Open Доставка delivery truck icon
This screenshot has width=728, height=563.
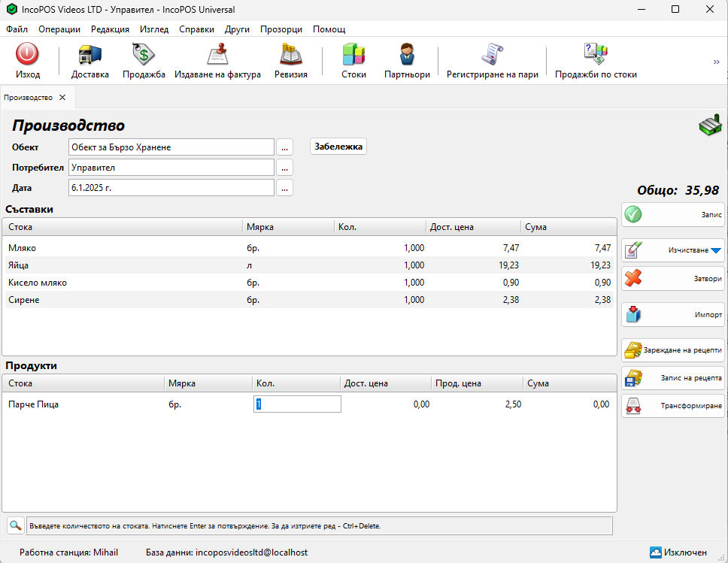(x=89, y=54)
